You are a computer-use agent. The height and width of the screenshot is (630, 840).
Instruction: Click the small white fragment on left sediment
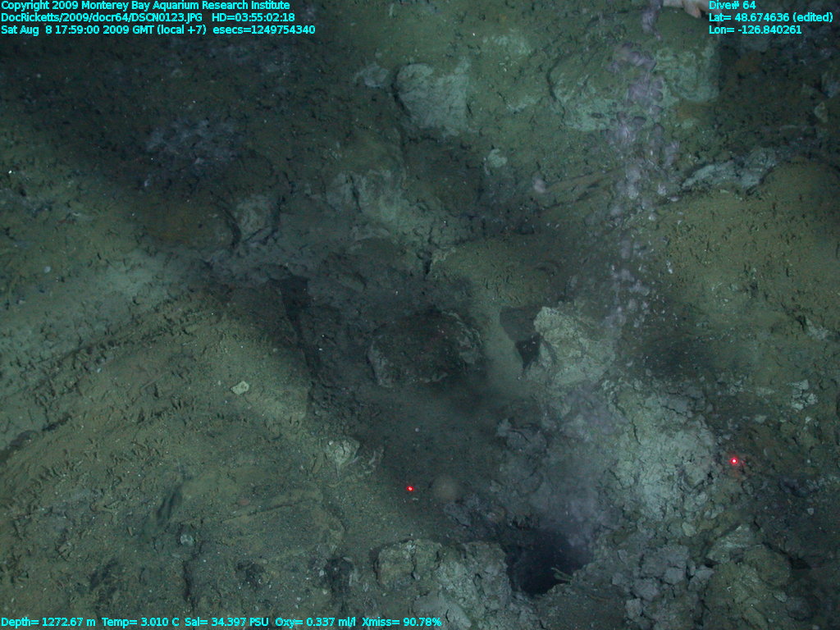[x=240, y=387]
